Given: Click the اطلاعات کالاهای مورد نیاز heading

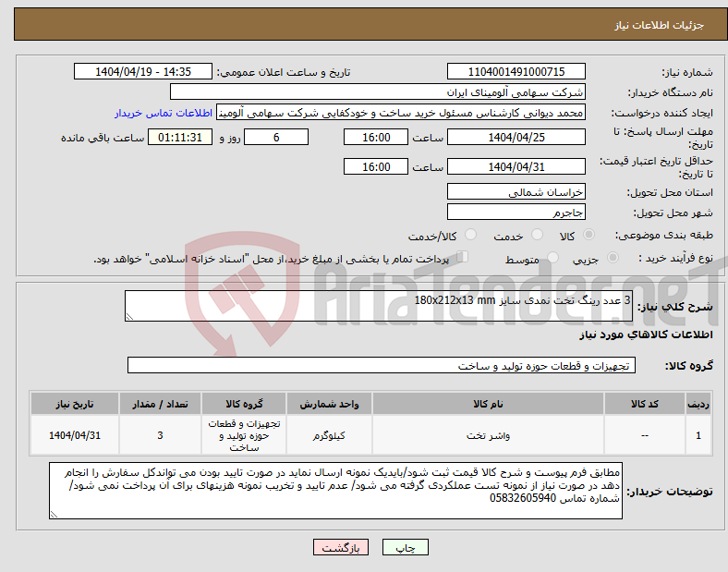Looking at the screenshot, I should 646,335.
